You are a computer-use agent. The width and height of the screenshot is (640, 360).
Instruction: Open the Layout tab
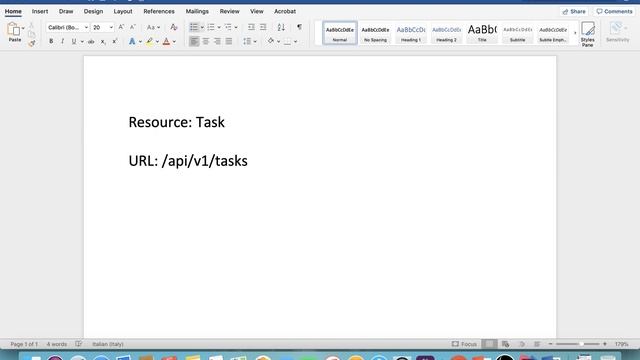point(123,11)
